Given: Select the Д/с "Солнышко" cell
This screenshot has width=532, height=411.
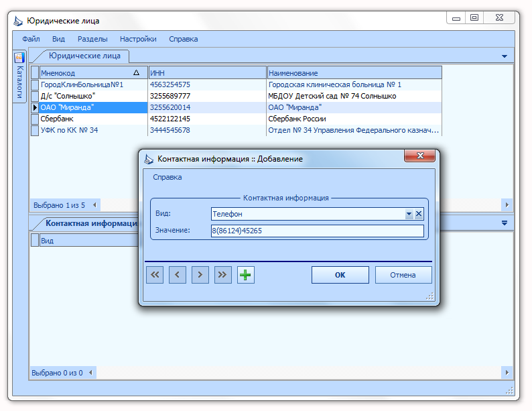Looking at the screenshot, I should pos(93,96).
